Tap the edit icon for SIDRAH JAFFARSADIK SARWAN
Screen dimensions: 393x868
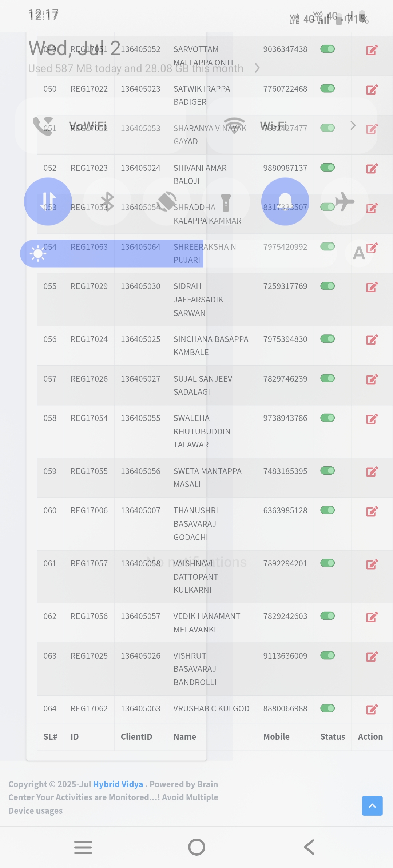(372, 287)
